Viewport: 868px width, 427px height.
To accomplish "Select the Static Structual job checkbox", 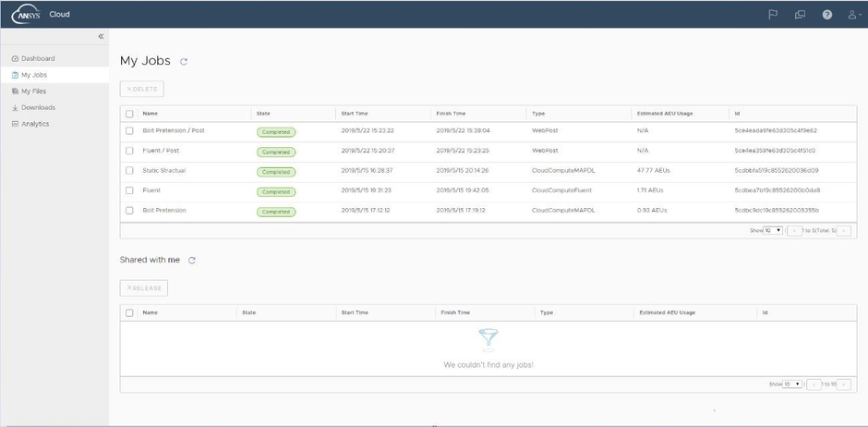I will click(129, 171).
